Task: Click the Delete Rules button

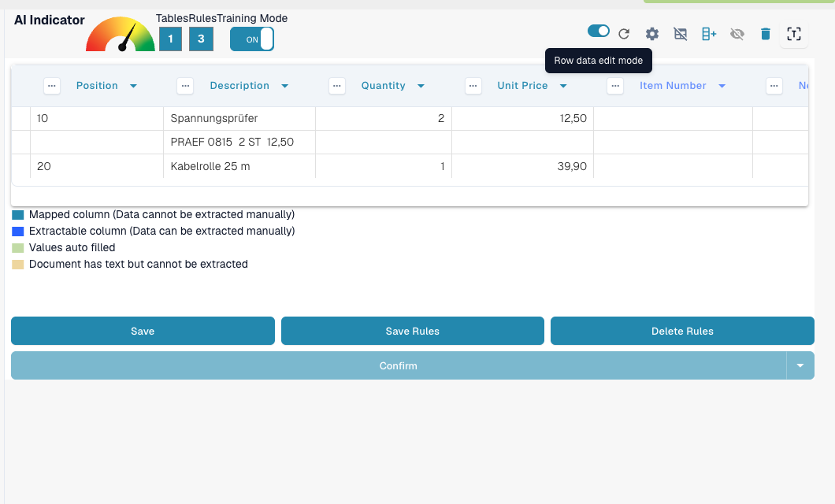Action: pos(682,331)
